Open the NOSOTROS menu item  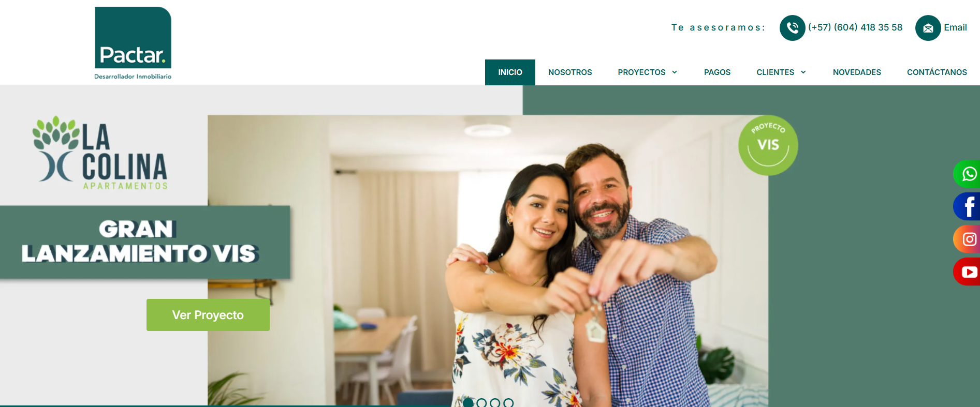[570, 72]
